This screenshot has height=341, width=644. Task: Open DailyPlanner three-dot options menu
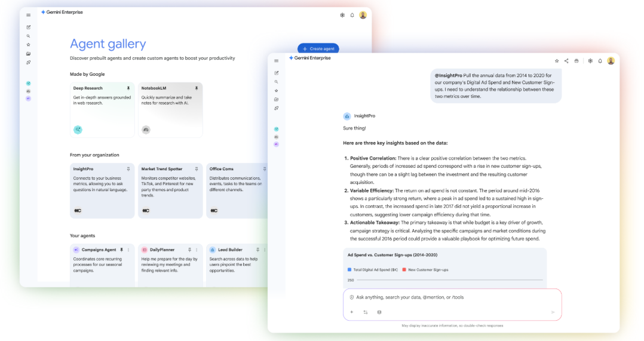click(x=197, y=250)
